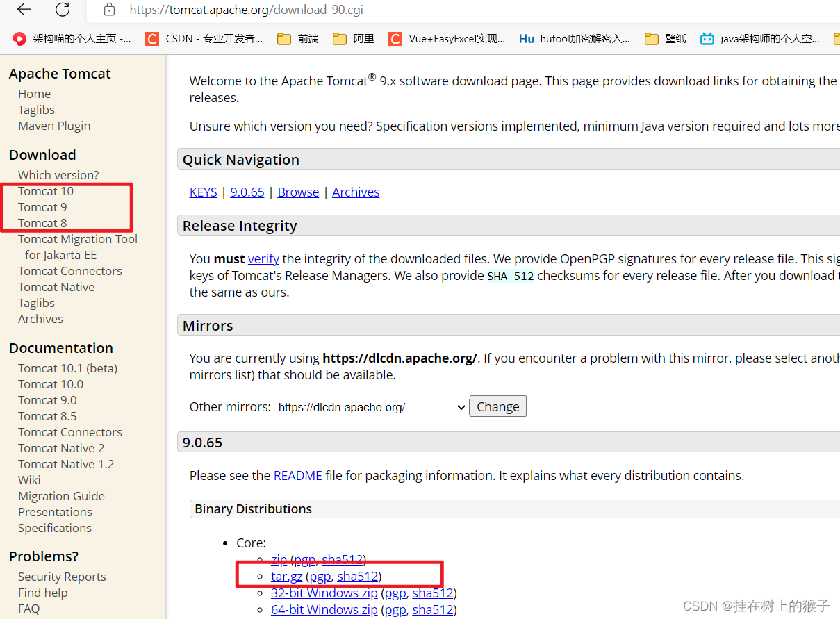Open Tomcat Native 2 documentation

tap(61, 448)
